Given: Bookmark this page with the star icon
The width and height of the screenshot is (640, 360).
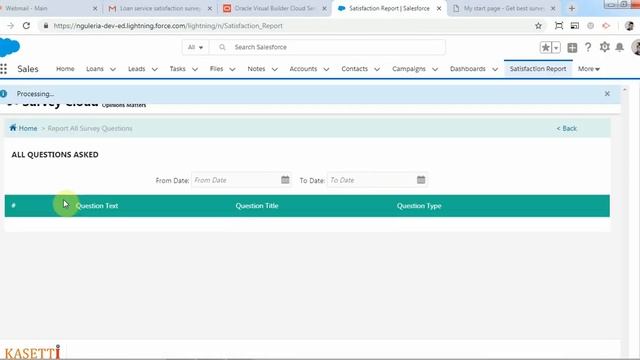Looking at the screenshot, I should pos(538,26).
